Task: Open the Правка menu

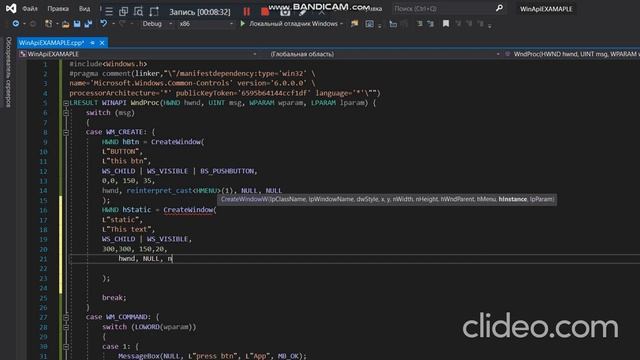Action: pos(58,8)
